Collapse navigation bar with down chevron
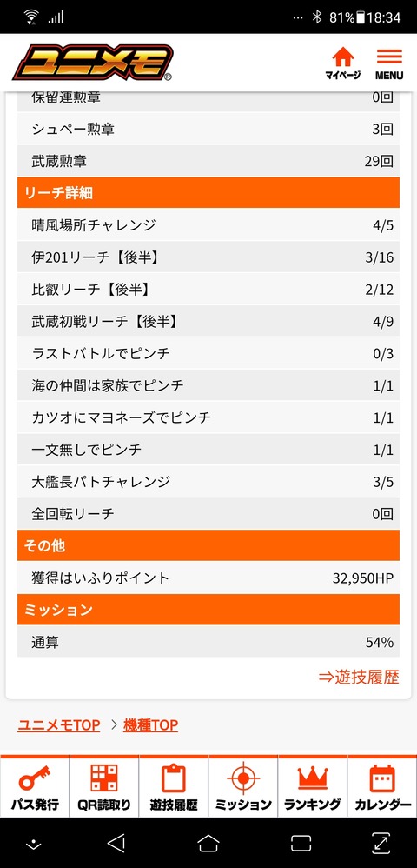The width and height of the screenshot is (417, 868). coord(34,844)
